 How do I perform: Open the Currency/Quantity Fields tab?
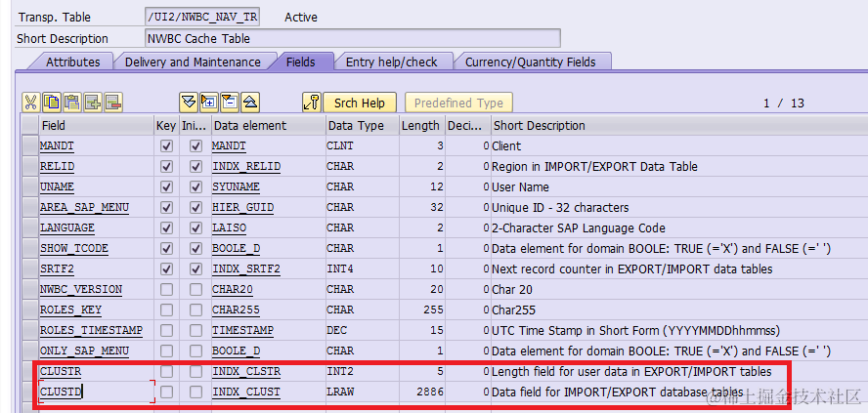[531, 62]
